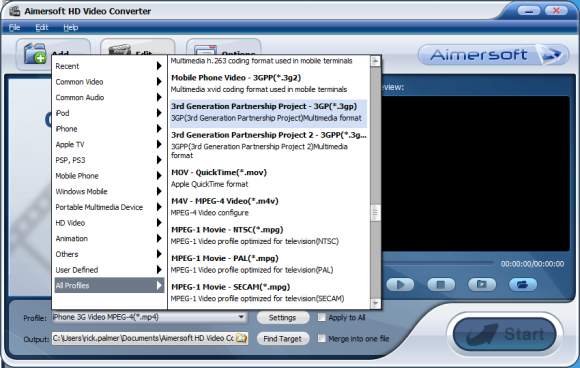Expand the Common Video submenu
This screenshot has height=368, width=580.
point(109,82)
